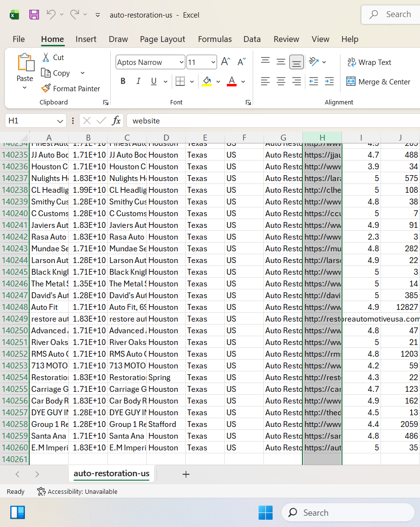The width and height of the screenshot is (420, 527).
Task: Open the Formulas tab
Action: point(215,40)
